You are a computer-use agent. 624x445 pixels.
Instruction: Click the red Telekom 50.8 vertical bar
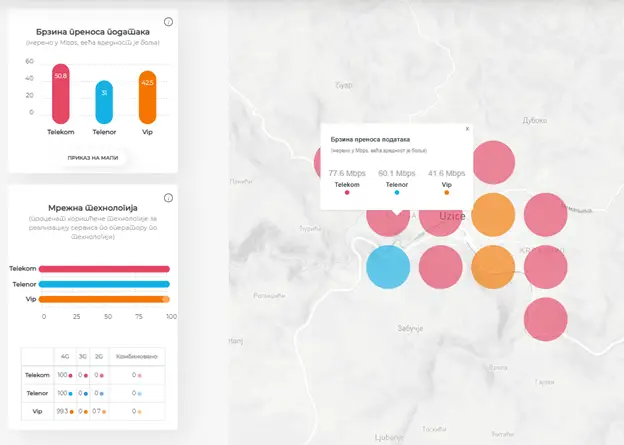click(61, 93)
